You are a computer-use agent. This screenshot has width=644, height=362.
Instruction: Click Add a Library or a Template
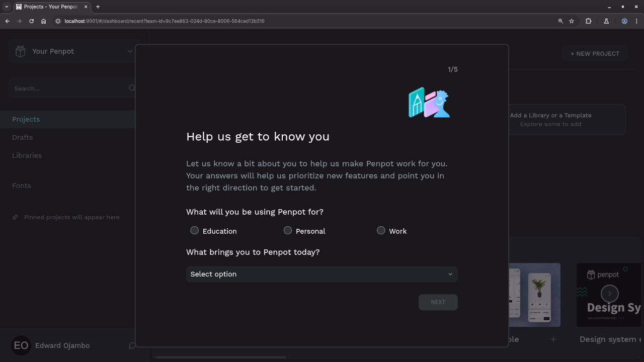(x=567, y=120)
